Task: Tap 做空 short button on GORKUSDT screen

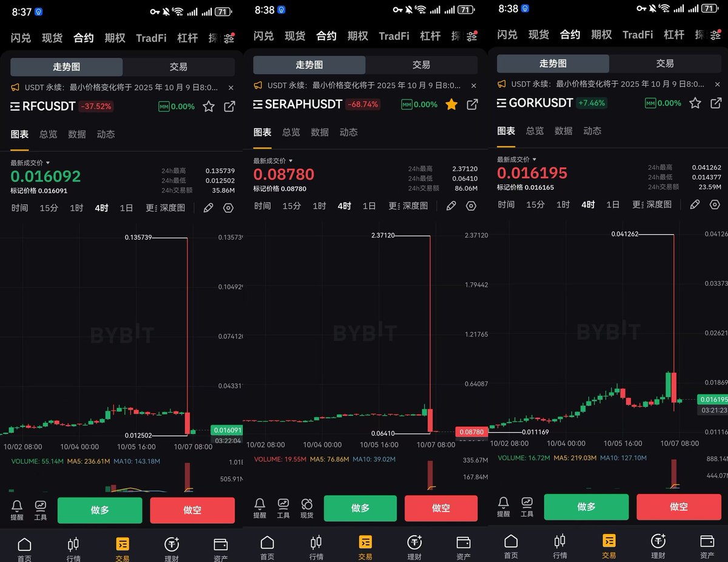Action: point(679,507)
